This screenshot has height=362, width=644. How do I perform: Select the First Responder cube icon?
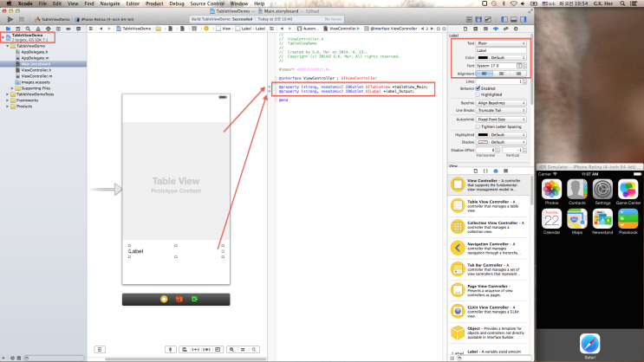(179, 299)
